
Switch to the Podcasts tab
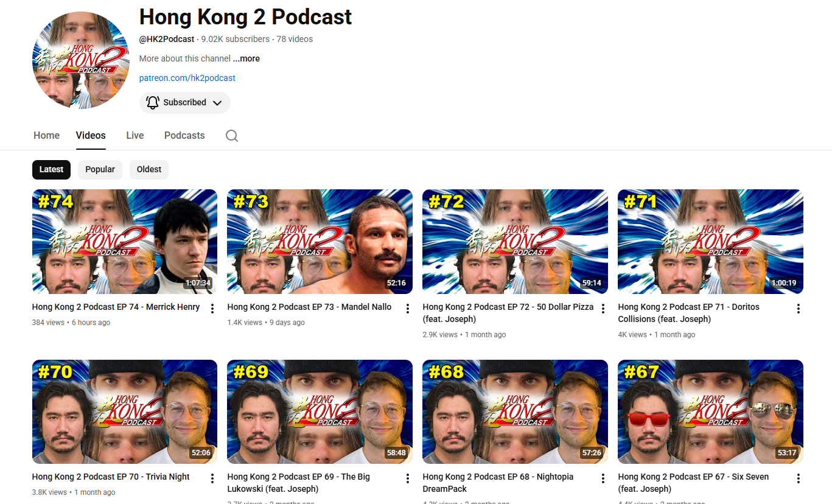click(x=184, y=136)
